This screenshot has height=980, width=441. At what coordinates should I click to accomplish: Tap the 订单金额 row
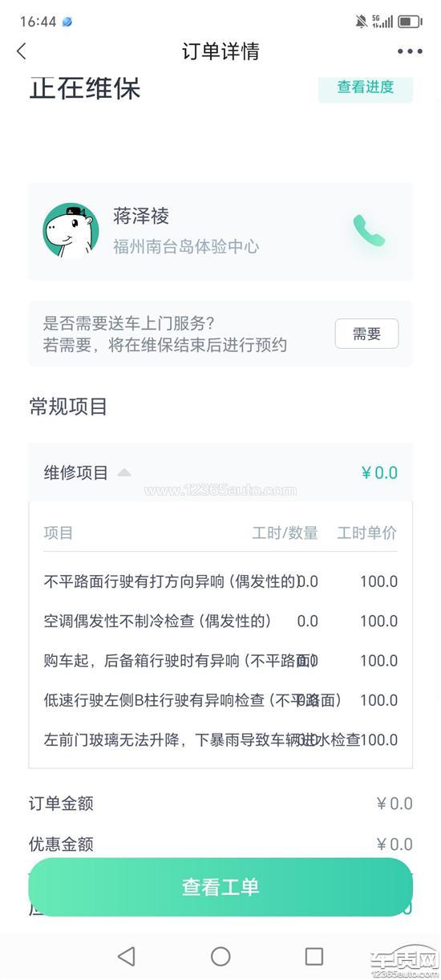(x=220, y=804)
